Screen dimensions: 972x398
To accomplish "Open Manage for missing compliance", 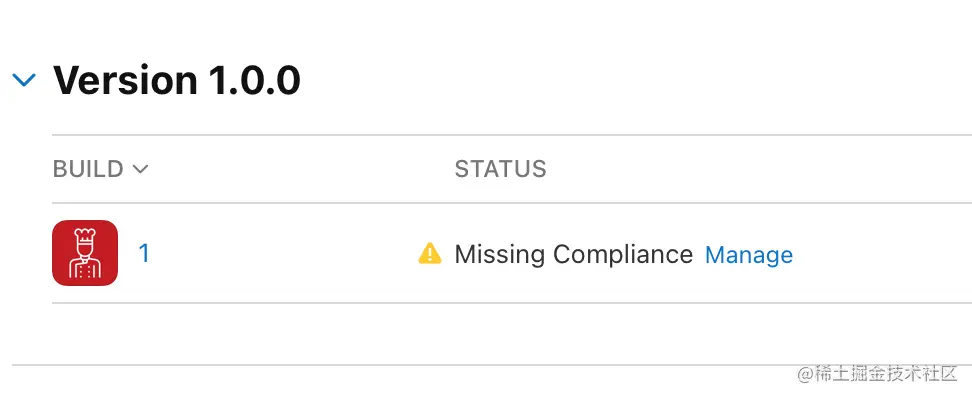I will click(x=749, y=254).
